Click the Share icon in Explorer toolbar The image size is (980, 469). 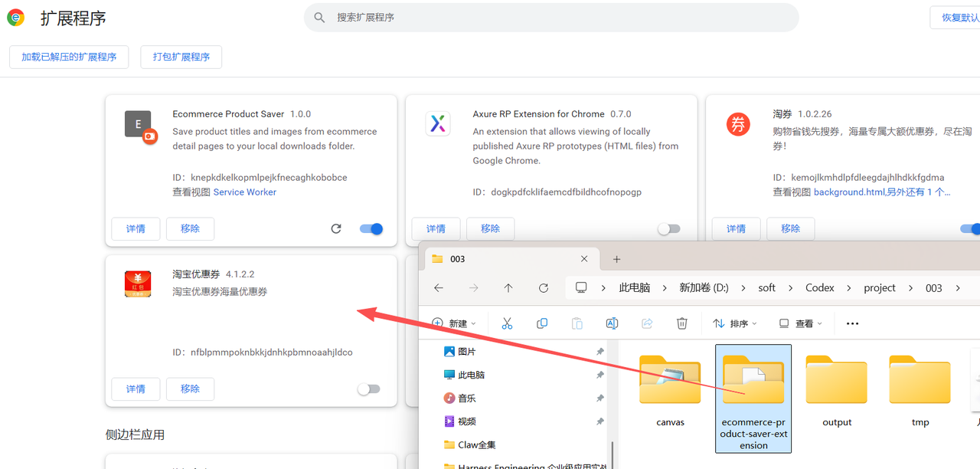647,323
